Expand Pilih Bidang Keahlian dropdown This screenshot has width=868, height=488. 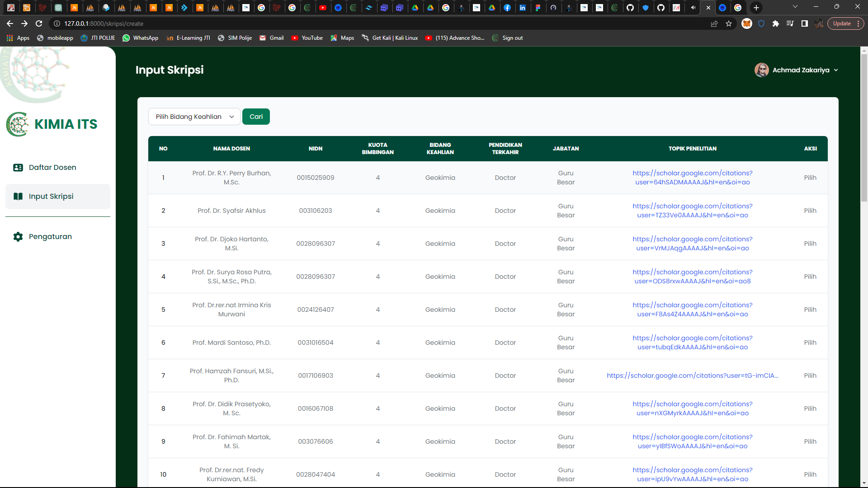click(x=194, y=117)
